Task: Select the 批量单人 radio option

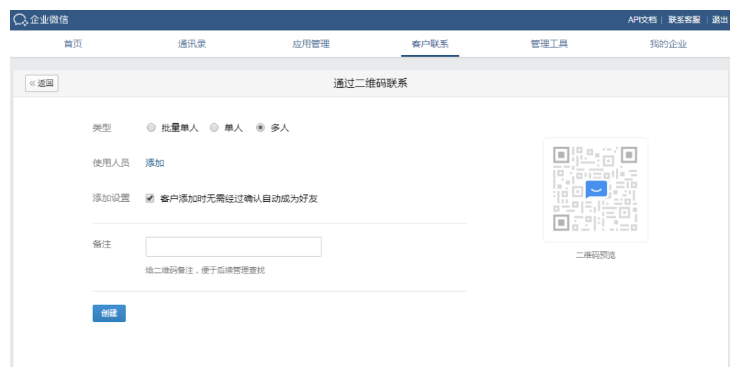Action: pyautogui.click(x=151, y=128)
